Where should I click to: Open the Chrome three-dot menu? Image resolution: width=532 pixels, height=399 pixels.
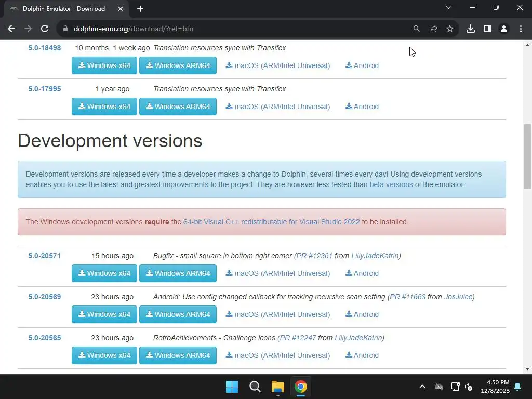click(x=521, y=29)
